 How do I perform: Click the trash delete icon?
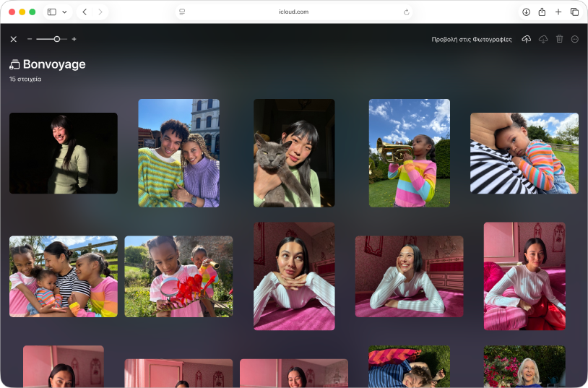pyautogui.click(x=559, y=39)
